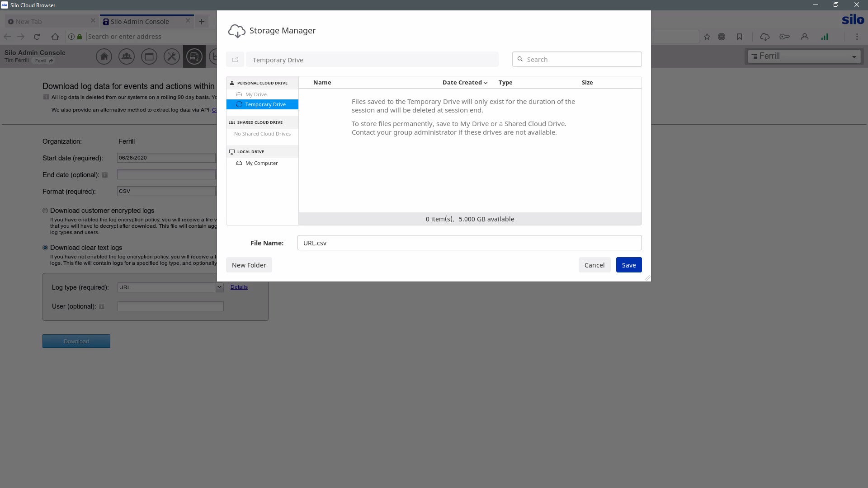Click the Storage Manager search field
868x488 pixels.
pos(577,59)
